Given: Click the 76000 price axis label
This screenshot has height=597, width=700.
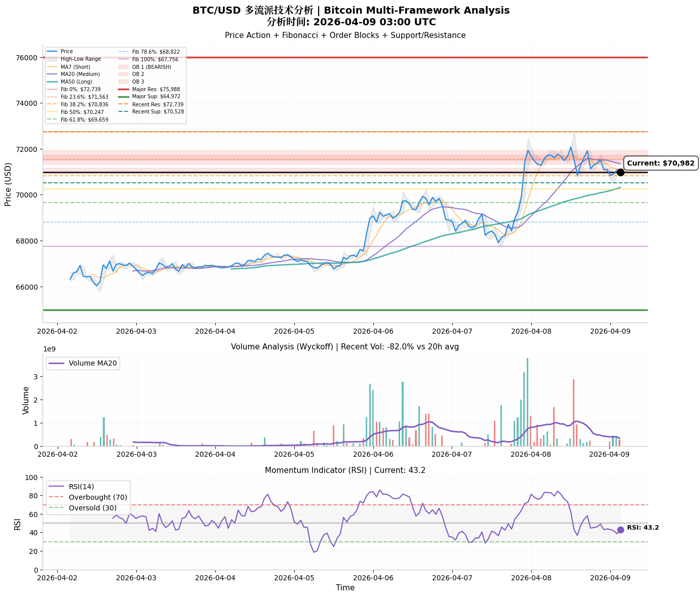Looking at the screenshot, I should (26, 58).
